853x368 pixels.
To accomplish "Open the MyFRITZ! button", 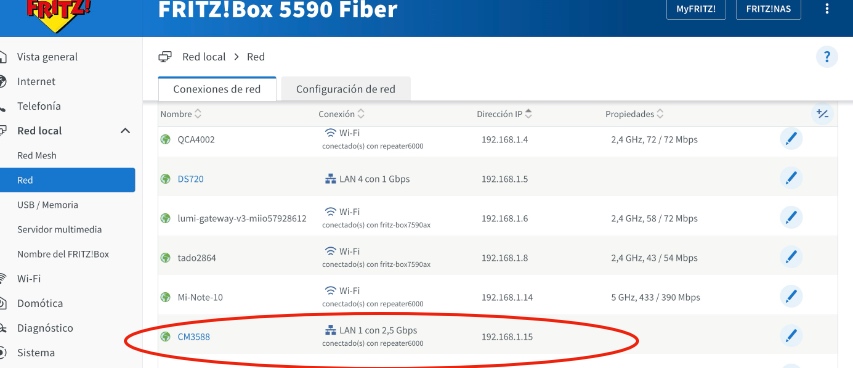I will click(696, 9).
